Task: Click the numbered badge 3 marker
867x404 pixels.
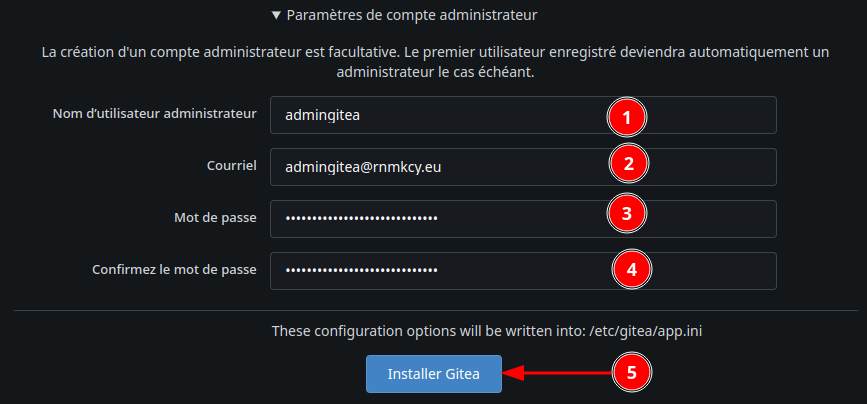Action: coord(627,213)
